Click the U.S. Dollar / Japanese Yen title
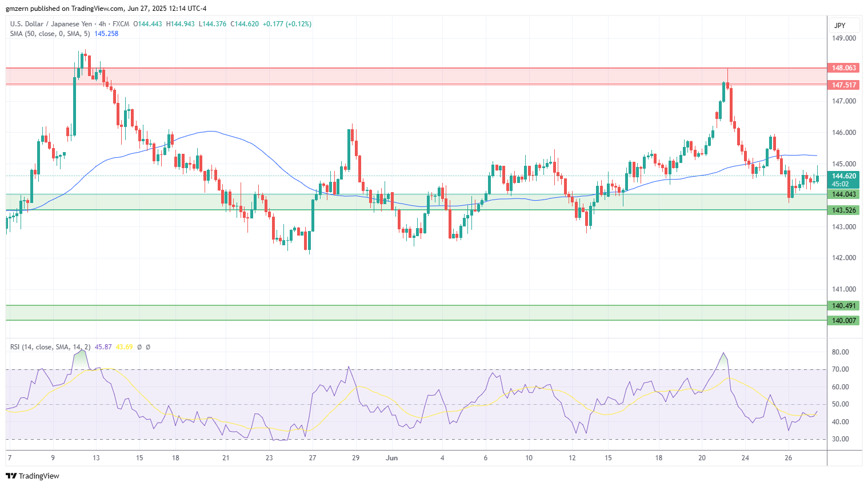Image resolution: width=868 pixels, height=486 pixels. click(51, 24)
